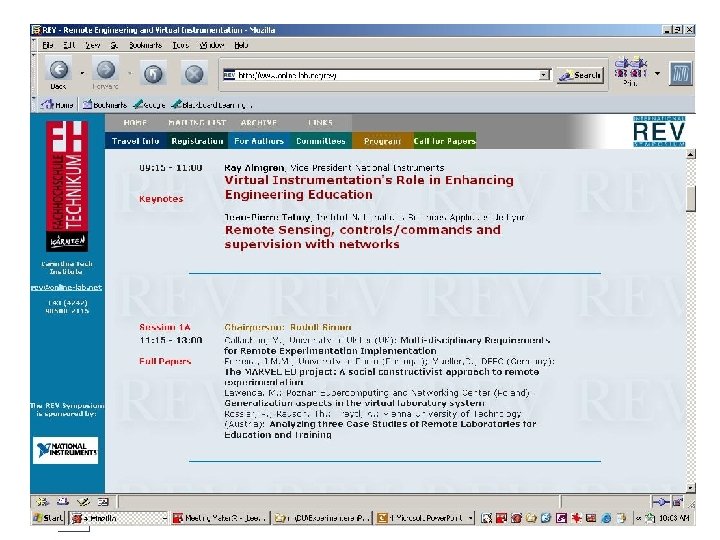
Task: Expand the URL bar history dropdown
Action: (x=544, y=74)
